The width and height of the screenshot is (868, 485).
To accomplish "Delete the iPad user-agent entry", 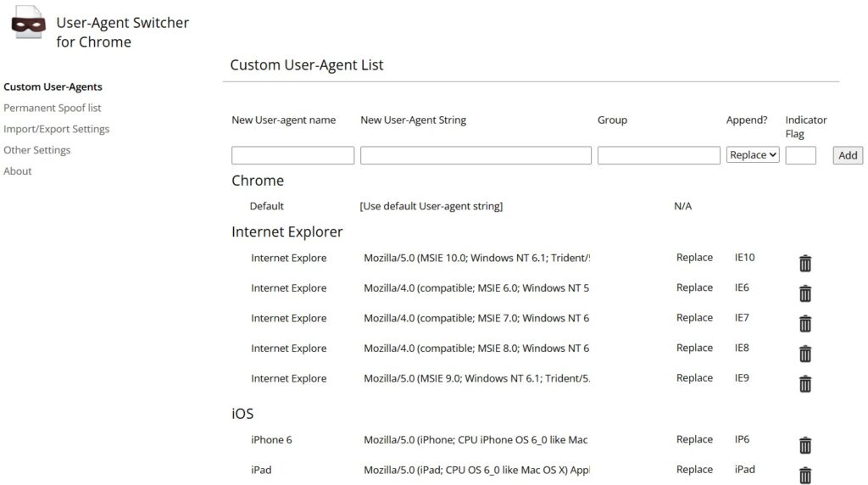I will (x=805, y=475).
